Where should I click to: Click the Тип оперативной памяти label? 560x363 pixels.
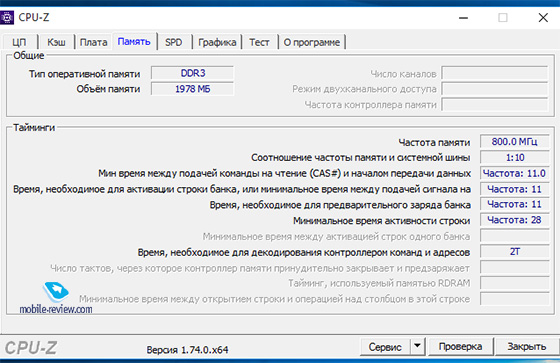point(85,74)
